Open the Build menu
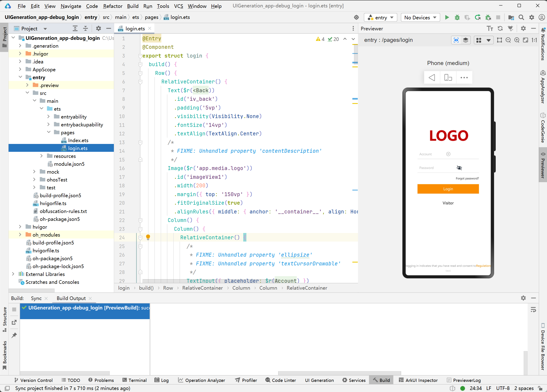547x392 pixels. click(133, 6)
